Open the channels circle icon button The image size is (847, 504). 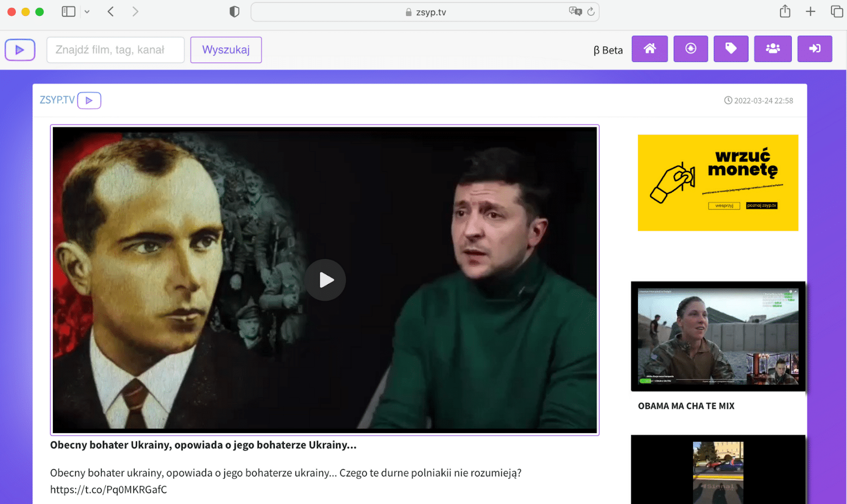[690, 49]
